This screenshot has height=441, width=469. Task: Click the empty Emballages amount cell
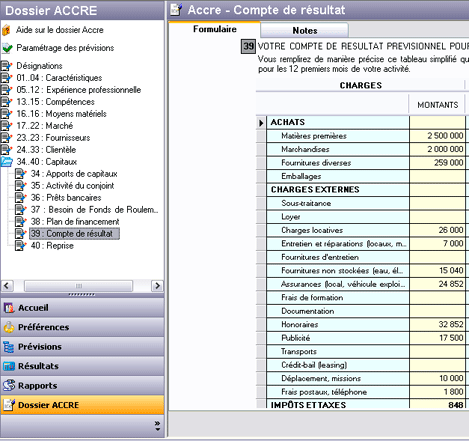pyautogui.click(x=437, y=176)
